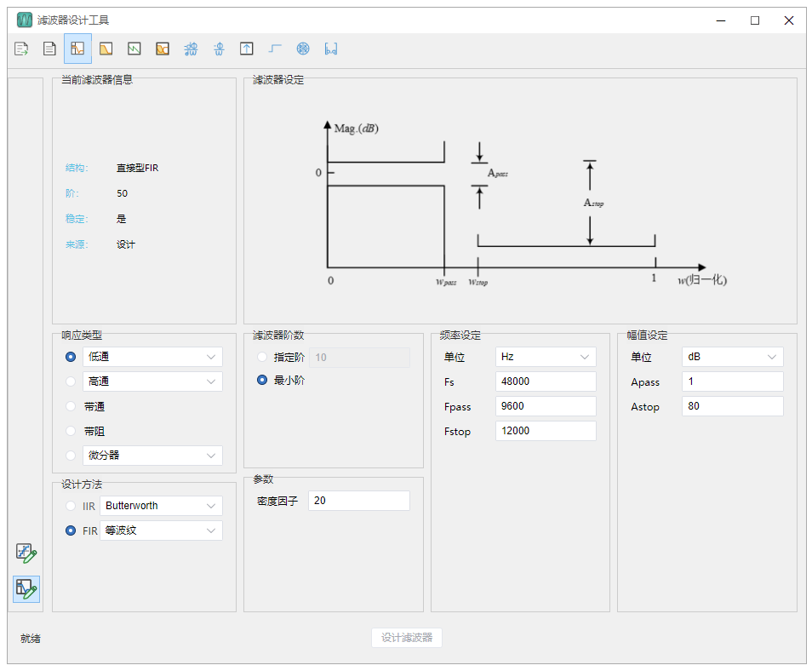The image size is (812, 671).
Task: Choose the IIR design method radio
Action: coord(71,506)
